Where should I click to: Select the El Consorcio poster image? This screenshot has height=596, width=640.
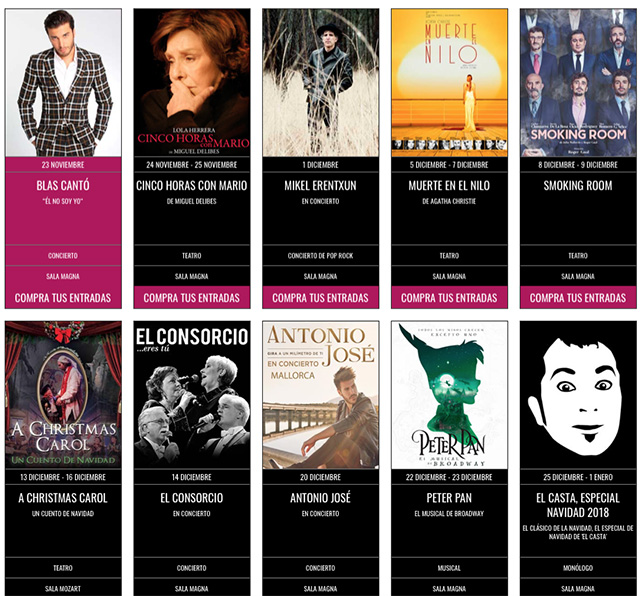pos(192,395)
